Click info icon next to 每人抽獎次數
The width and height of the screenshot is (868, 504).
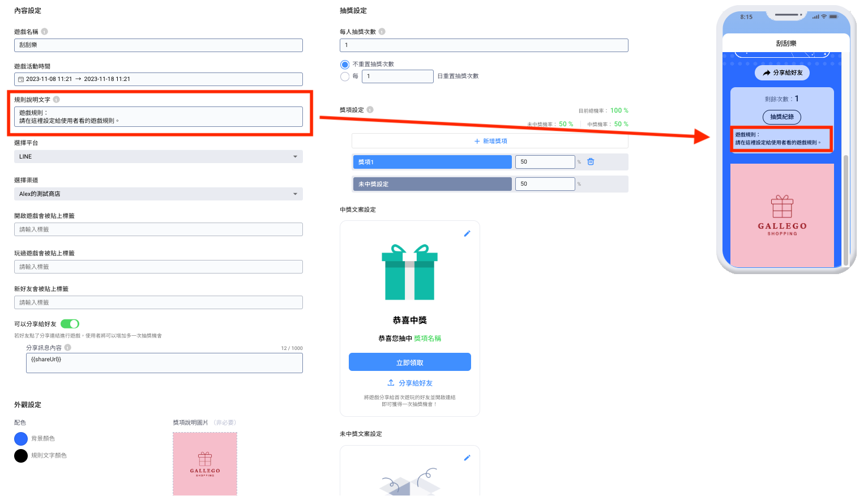tap(382, 32)
